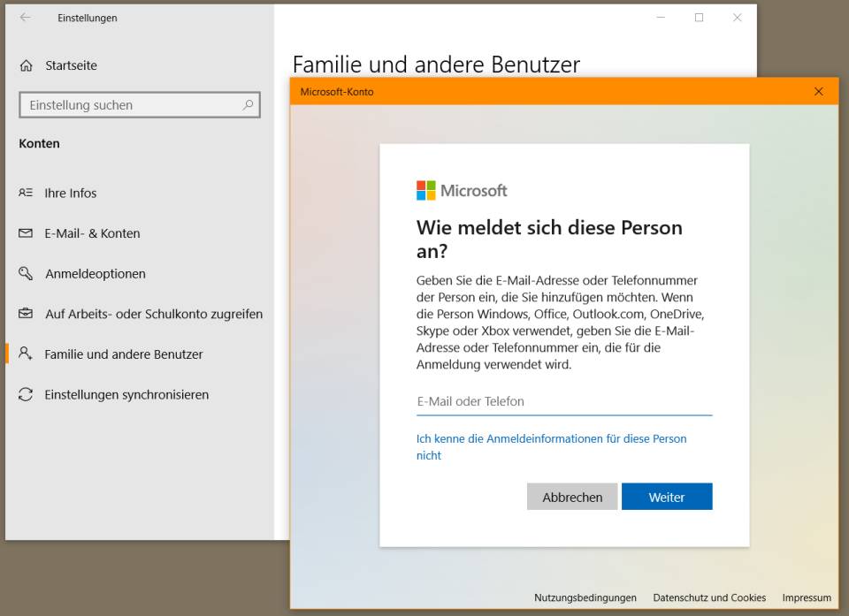The width and height of the screenshot is (849, 616).
Task: Click the key icon for Anmeldeoptionen
Action: point(26,273)
